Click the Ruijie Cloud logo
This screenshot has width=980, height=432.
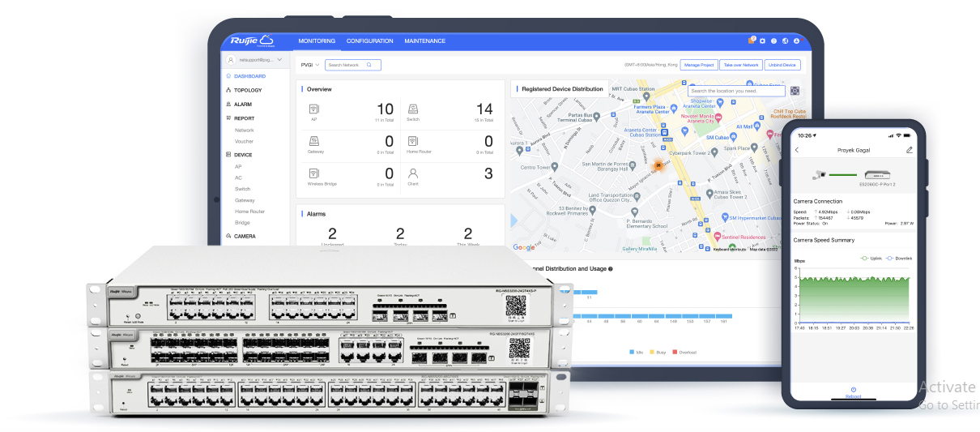point(252,41)
